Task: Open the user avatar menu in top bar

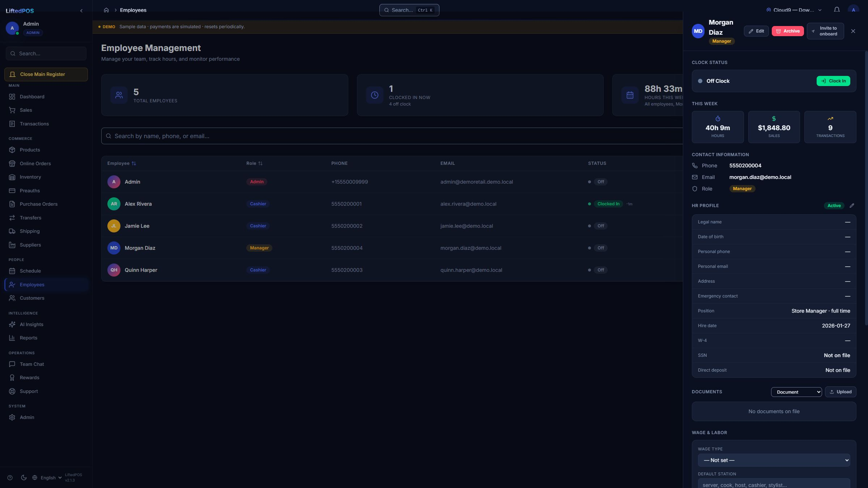Action: click(x=854, y=10)
